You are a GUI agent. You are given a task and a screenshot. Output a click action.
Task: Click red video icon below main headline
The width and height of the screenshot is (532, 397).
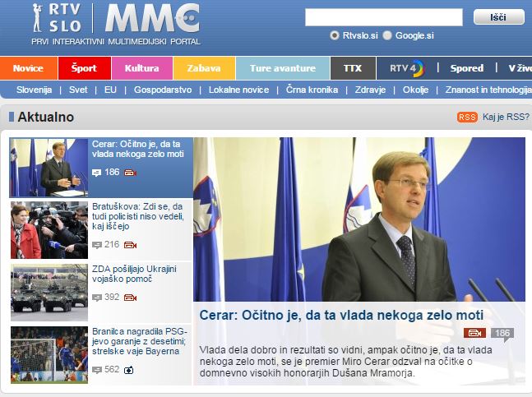[474, 333]
